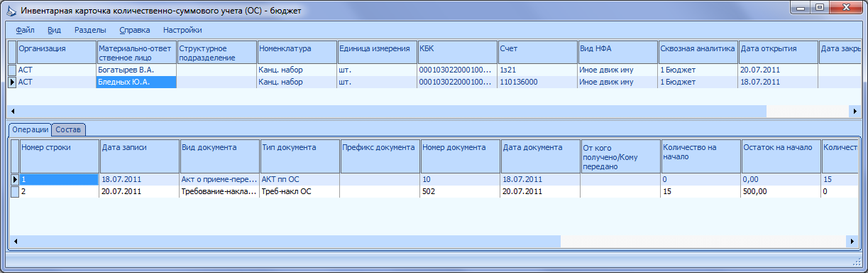Viewport: 868px width, 273px height.
Task: Click the Счет cell containing 110136000
Action: (x=537, y=82)
